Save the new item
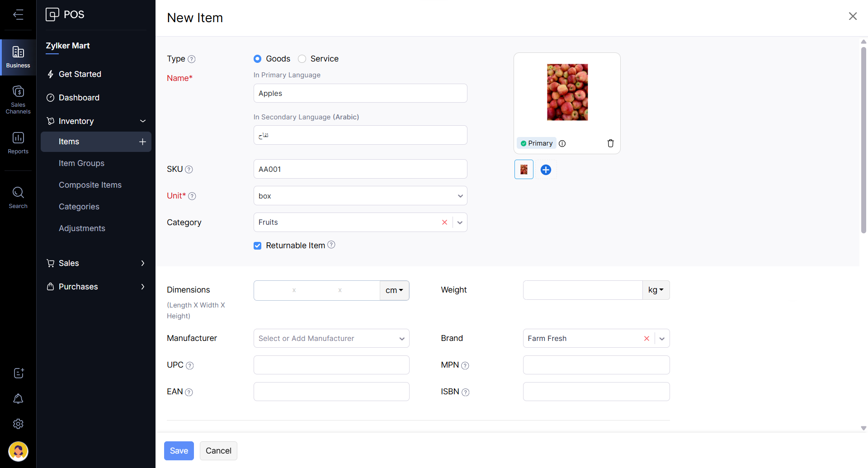 179,451
